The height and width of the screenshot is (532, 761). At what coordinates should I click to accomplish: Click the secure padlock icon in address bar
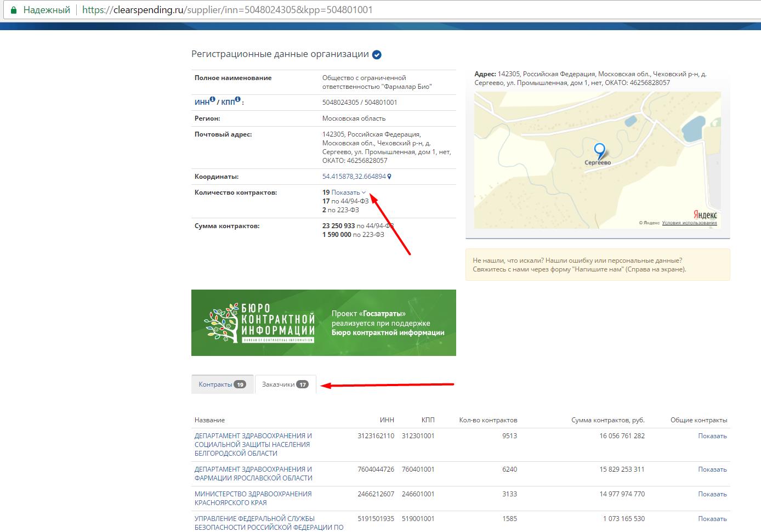point(14,10)
